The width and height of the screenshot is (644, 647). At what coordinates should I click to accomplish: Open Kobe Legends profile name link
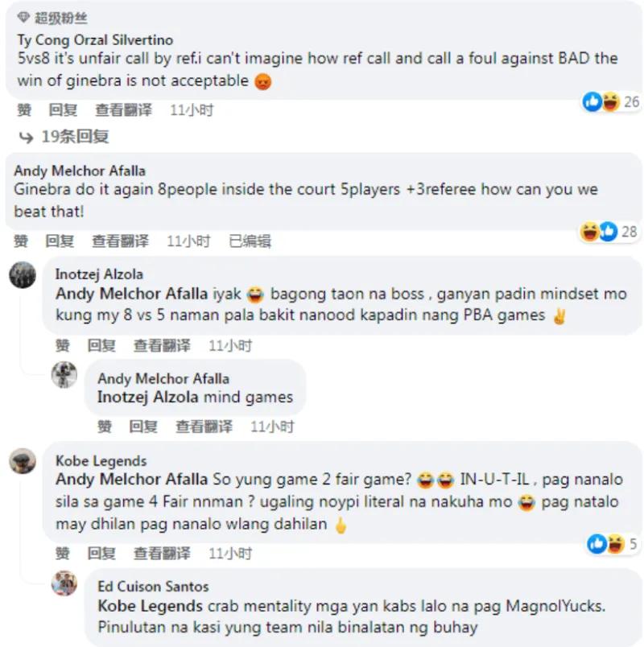(101, 460)
